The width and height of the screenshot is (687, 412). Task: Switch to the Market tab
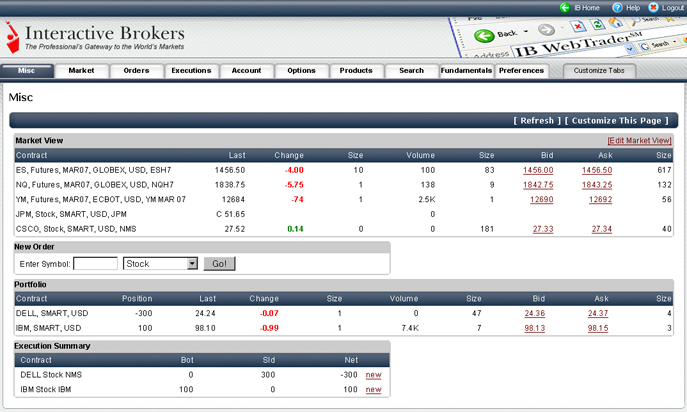pos(81,71)
